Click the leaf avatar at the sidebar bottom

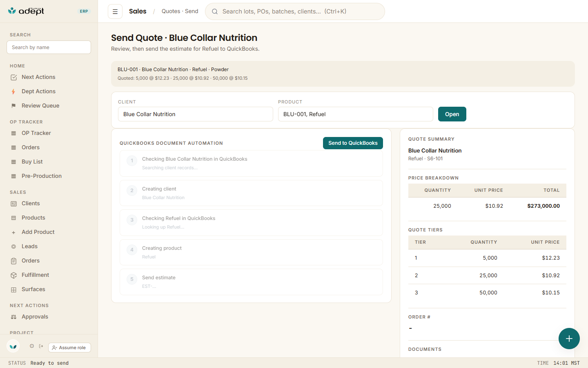click(13, 346)
